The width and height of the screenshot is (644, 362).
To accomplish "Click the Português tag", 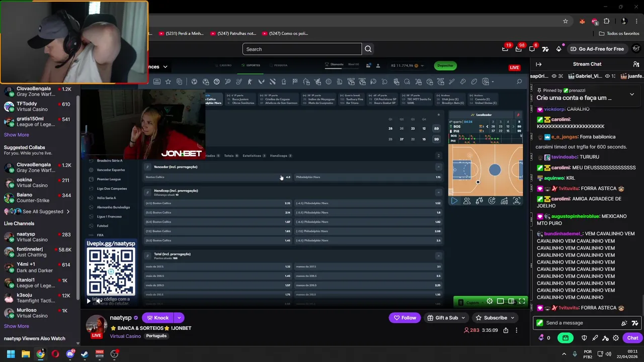I will tap(156, 336).
